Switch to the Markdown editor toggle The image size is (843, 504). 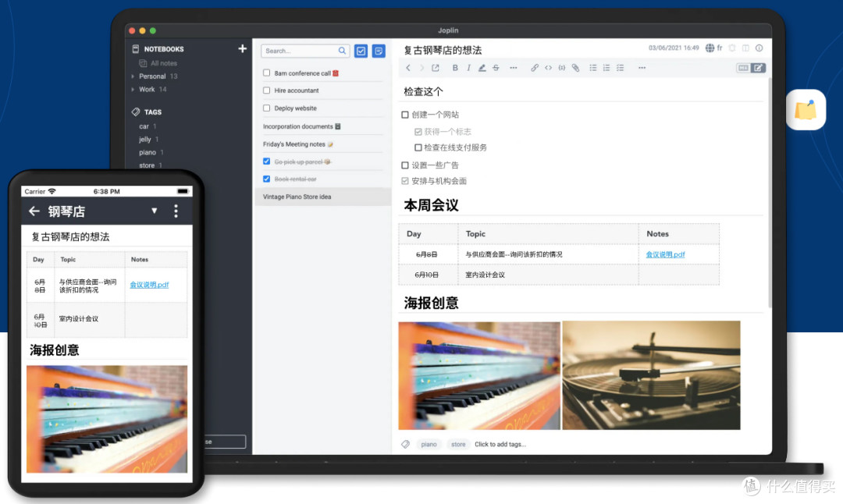[743, 68]
